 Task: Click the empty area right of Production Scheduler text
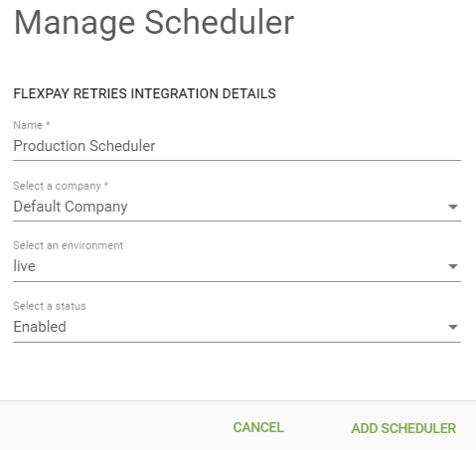tap(308, 146)
